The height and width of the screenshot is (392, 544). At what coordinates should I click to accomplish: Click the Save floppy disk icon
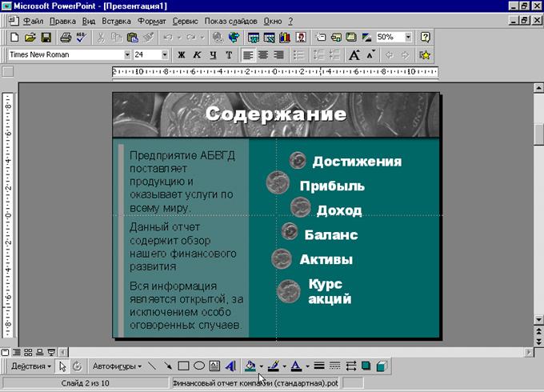[x=46, y=37]
